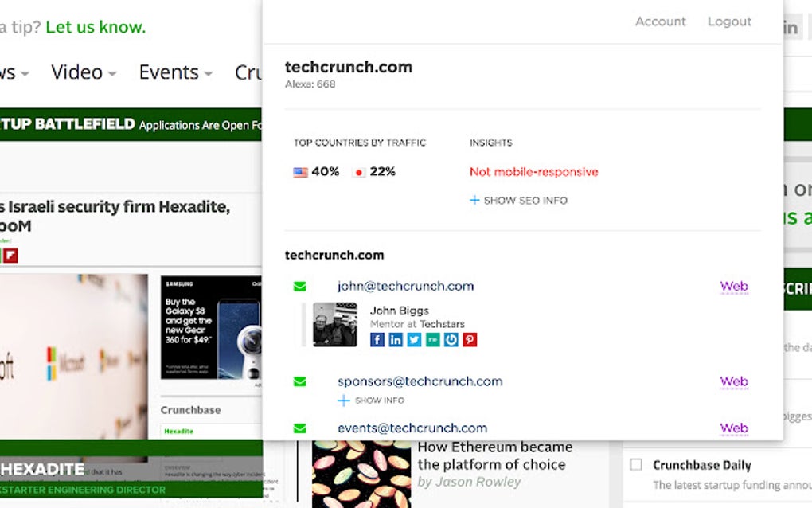Open John Biggs' LinkedIn profile icon
The image size is (812, 508).
click(396, 340)
